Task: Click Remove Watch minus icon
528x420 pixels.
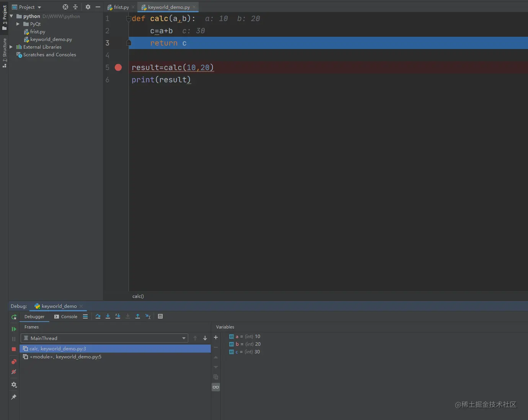Action: click(x=216, y=347)
